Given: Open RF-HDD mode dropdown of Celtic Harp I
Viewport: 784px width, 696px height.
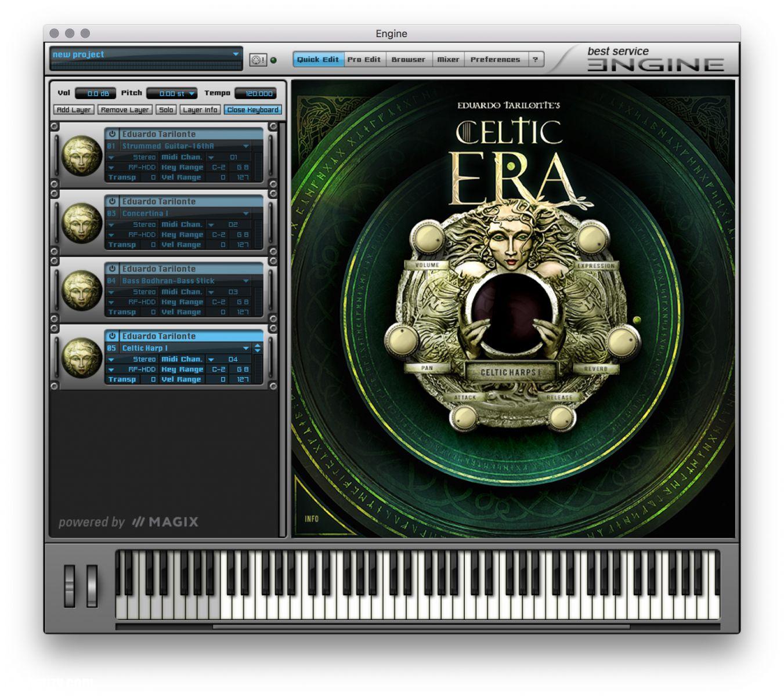Looking at the screenshot, I should [111, 369].
